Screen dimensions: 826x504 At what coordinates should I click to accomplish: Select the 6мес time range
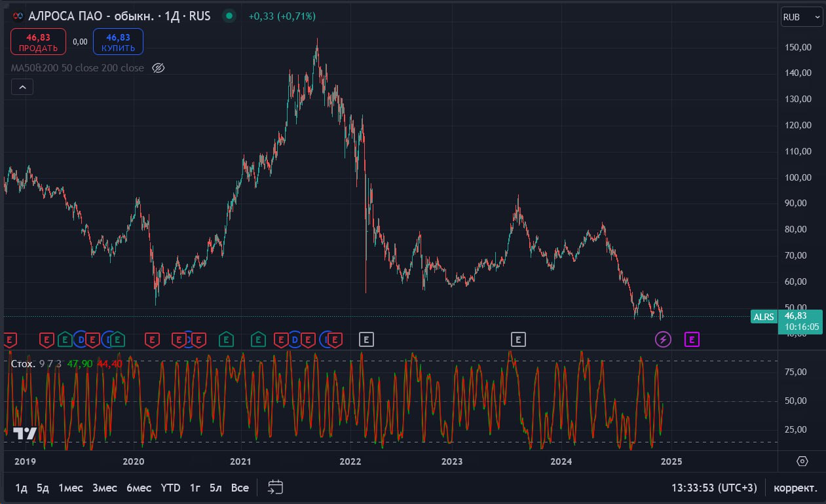139,488
